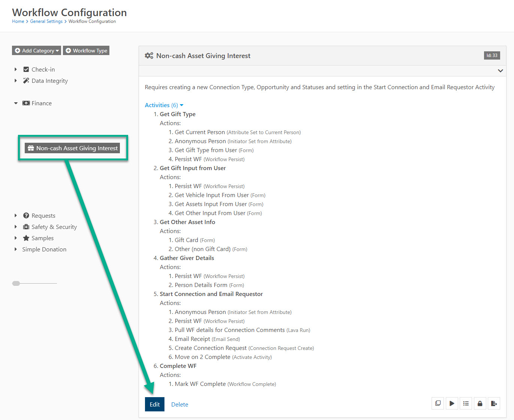This screenshot has width=514, height=420.
Task: Go to Home breadcrumb
Action: point(18,21)
